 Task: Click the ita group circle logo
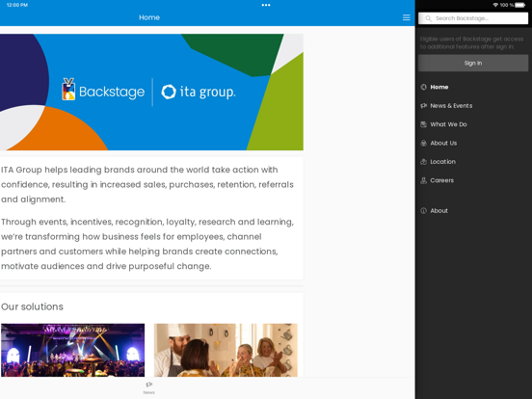[x=169, y=92]
